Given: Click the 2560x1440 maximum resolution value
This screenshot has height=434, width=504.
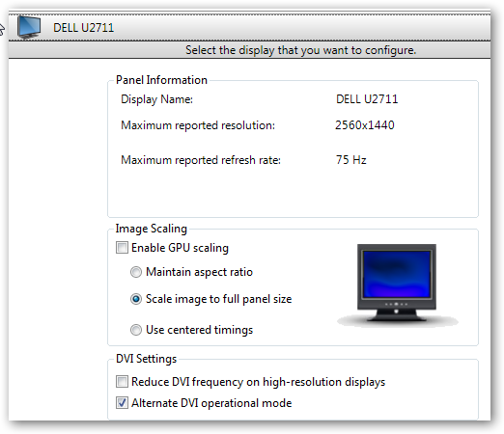Looking at the screenshot, I should click(365, 125).
